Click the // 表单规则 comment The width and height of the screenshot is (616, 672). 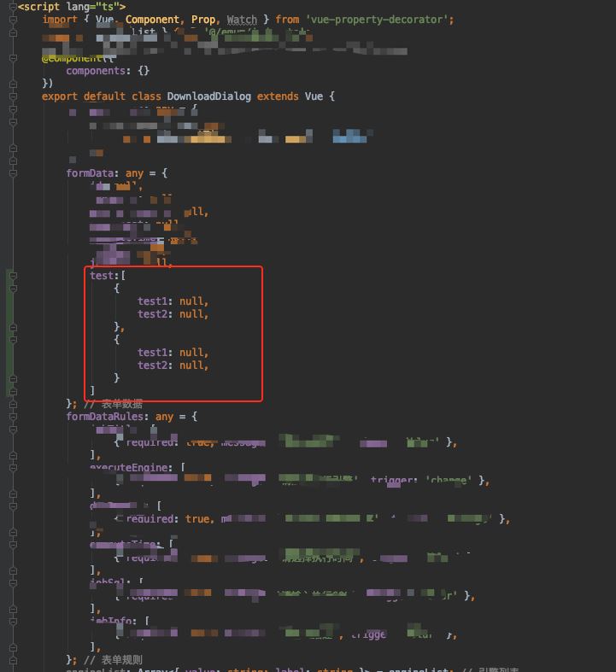[113, 659]
